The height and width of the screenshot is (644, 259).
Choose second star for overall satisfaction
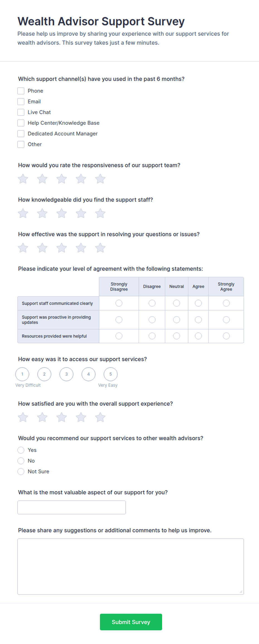pos(42,417)
